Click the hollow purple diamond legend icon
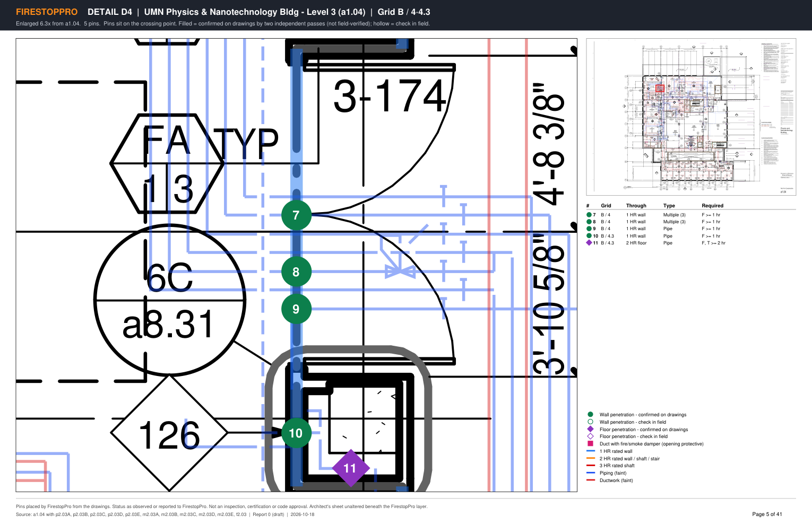Screen dimensions: 812x525 pyautogui.click(x=590, y=436)
